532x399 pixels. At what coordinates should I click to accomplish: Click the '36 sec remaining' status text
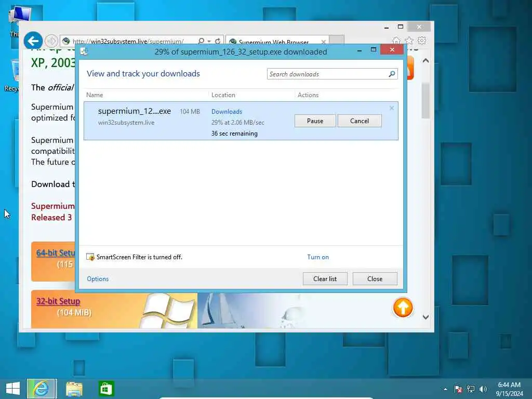234,134
